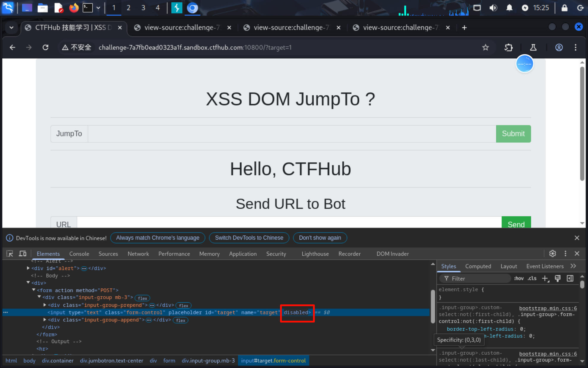The height and width of the screenshot is (368, 588).
Task: Open Chrome Labs flask icon
Action: (533, 48)
